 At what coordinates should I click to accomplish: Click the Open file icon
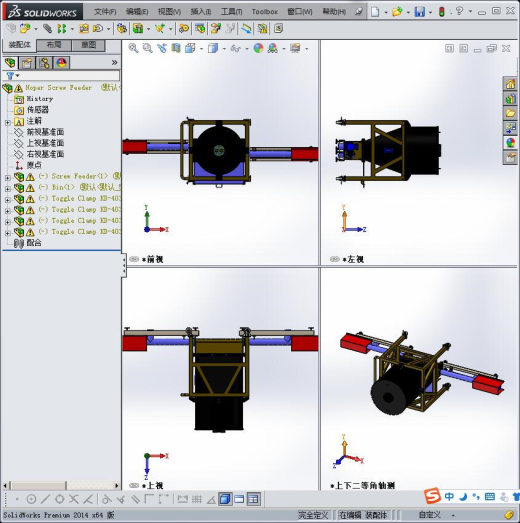[x=397, y=12]
